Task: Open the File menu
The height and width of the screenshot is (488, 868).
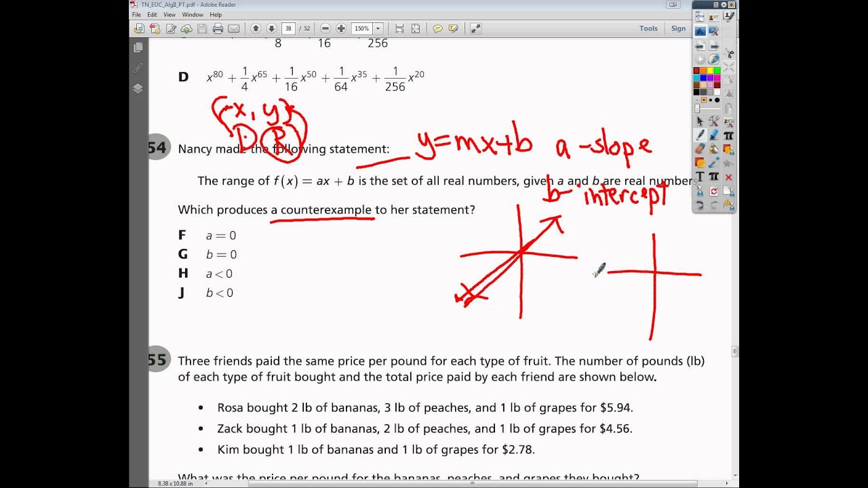Action: [136, 14]
